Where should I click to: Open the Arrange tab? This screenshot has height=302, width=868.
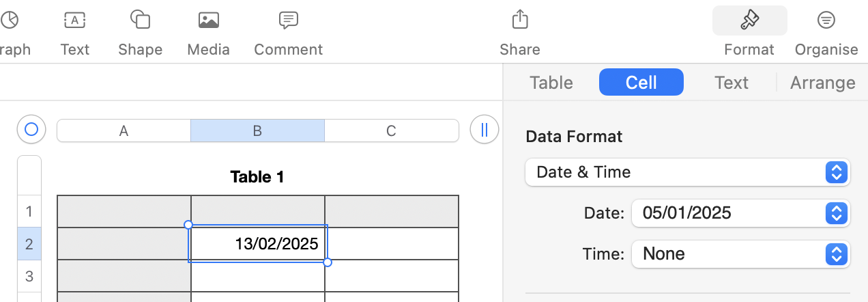pyautogui.click(x=822, y=83)
